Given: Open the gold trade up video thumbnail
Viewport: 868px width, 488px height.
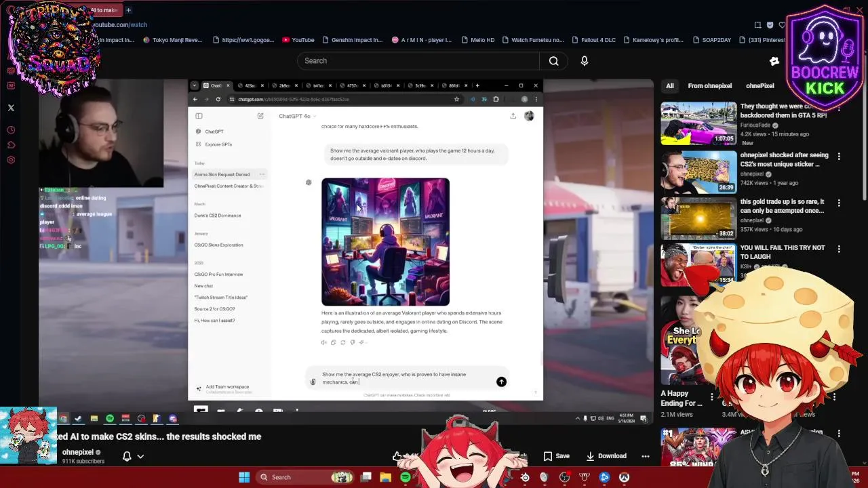Looking at the screenshot, I should (x=698, y=218).
